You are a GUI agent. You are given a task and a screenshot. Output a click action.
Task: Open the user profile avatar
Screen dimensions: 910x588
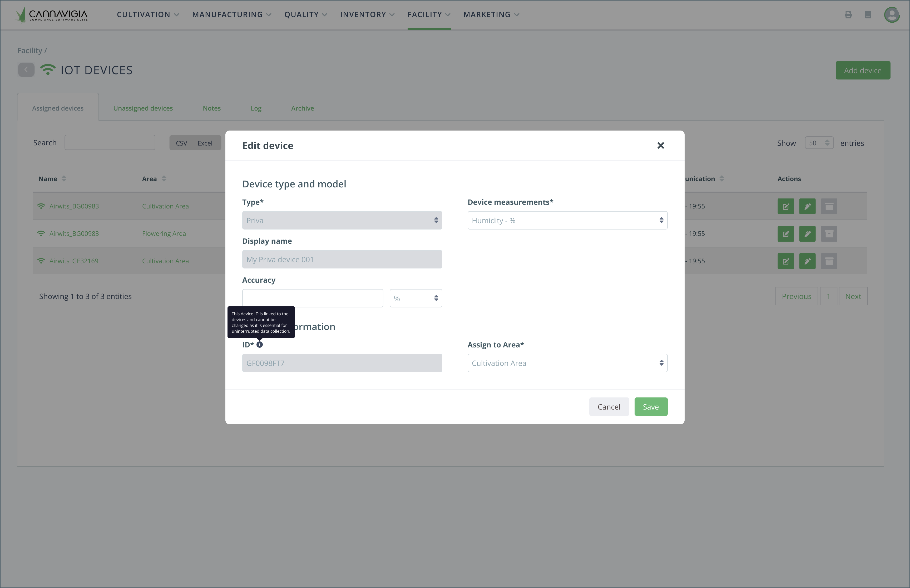point(892,15)
